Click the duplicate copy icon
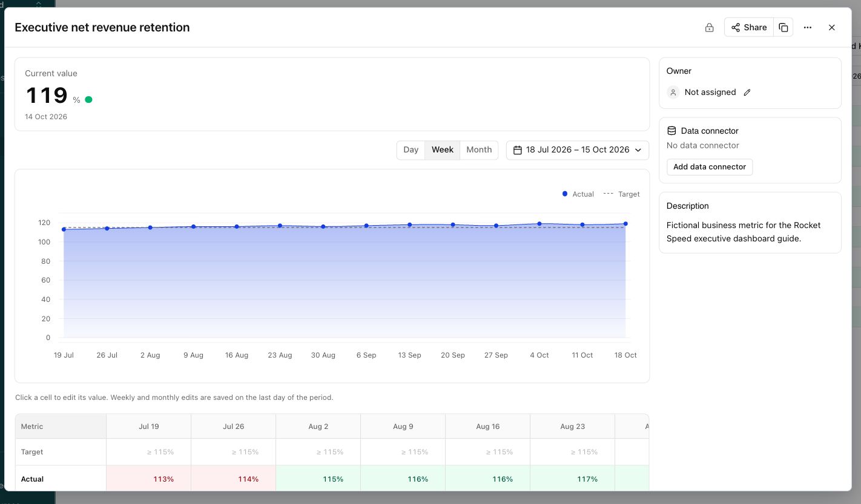Screen dimensions: 861x504 tap(783, 27)
